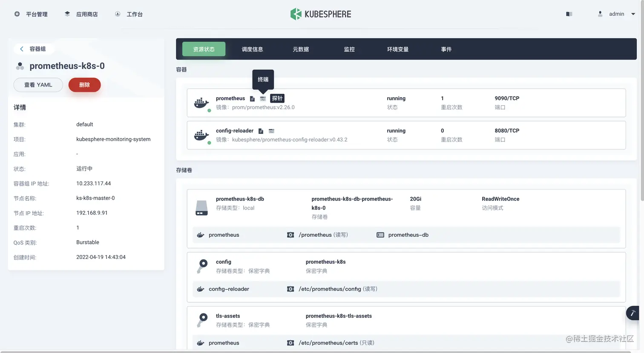Click the prometheus-k8s-db-prometheus-k8s-0 volume claim text

coord(352,203)
